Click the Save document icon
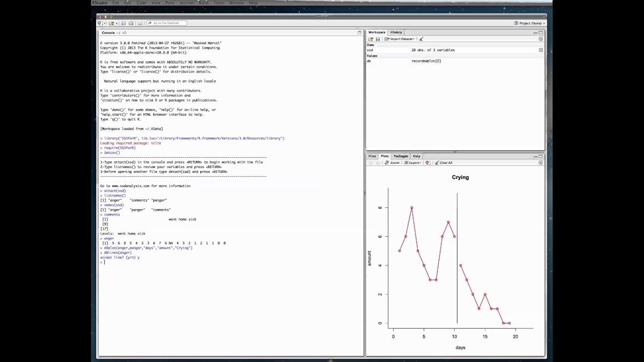Screen dimensions: 644x362 123,23
